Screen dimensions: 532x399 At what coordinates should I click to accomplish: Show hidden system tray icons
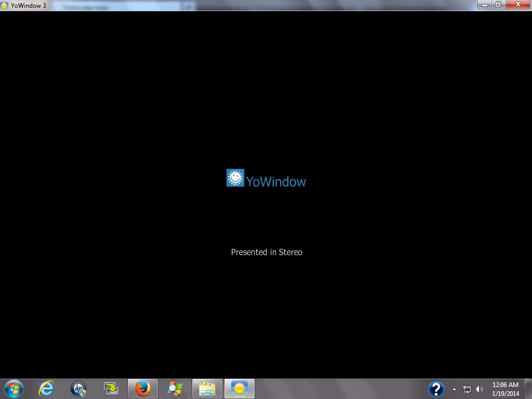pyautogui.click(x=454, y=389)
